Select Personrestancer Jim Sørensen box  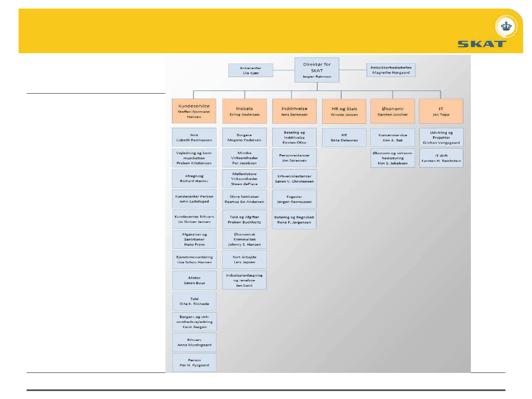pyautogui.click(x=295, y=158)
